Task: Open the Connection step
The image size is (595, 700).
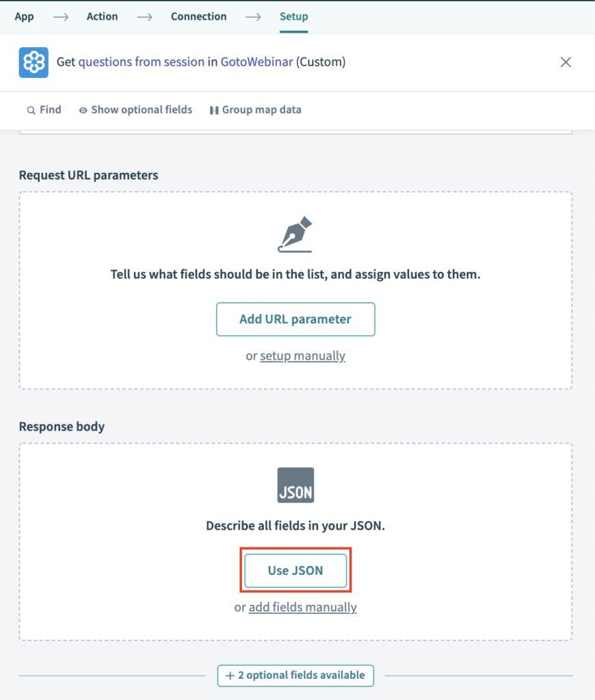Action: point(198,16)
